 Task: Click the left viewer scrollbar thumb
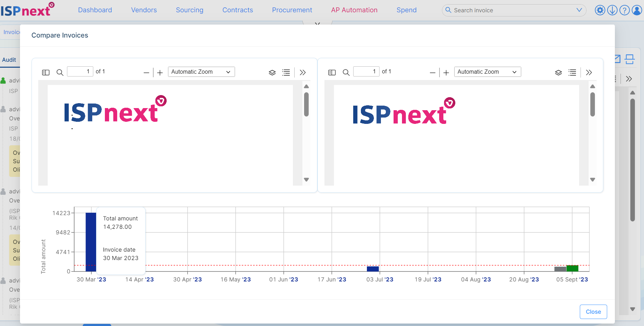(x=306, y=104)
